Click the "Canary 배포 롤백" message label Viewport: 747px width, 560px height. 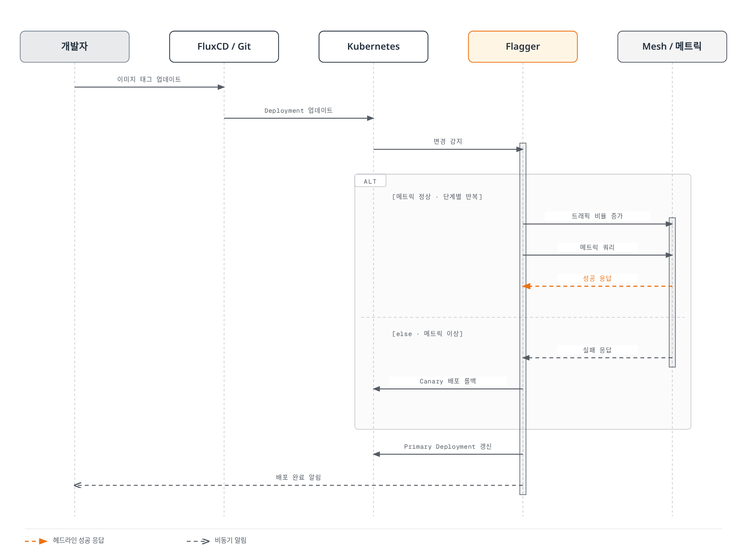(448, 381)
